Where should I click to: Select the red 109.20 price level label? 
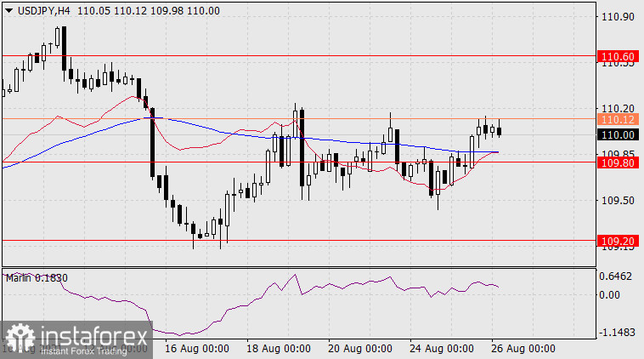click(619, 241)
